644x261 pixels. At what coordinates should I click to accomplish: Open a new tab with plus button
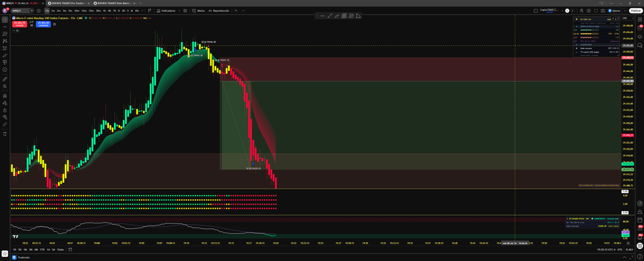point(140,3)
